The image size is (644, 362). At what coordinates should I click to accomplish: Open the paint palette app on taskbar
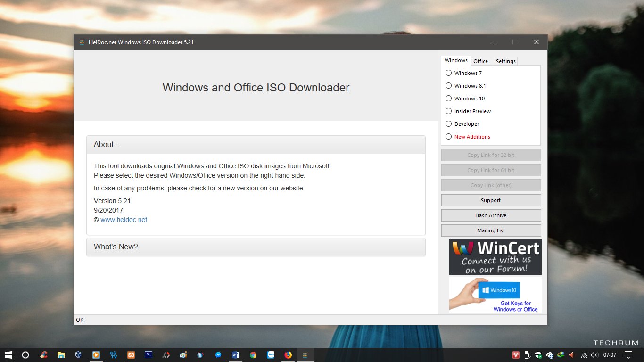(183, 355)
